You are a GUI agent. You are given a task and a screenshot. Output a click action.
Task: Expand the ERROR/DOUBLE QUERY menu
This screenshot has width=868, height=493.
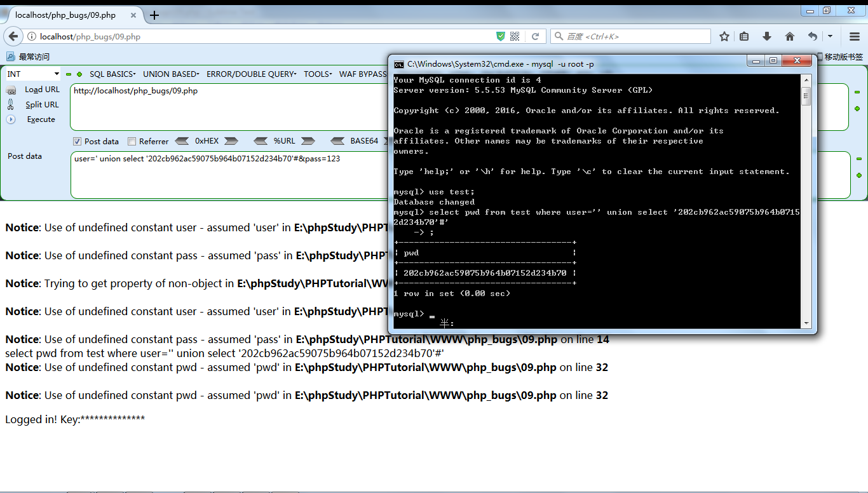pos(252,74)
